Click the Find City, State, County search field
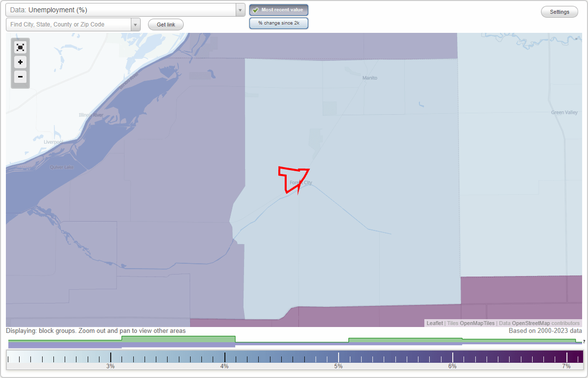Viewport: 588px width, 378px height. pyautogui.click(x=69, y=25)
